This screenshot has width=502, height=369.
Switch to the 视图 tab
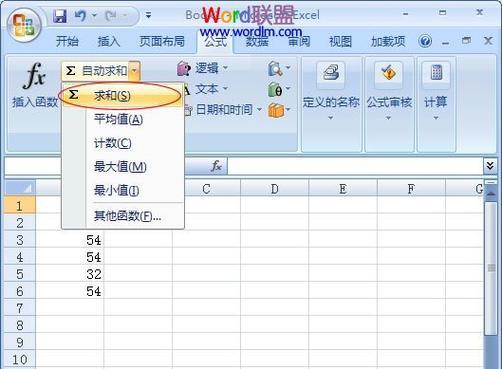tap(340, 41)
